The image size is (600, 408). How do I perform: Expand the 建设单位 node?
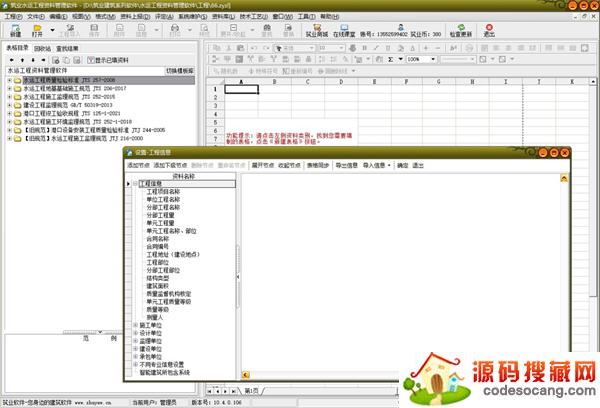pos(135,349)
